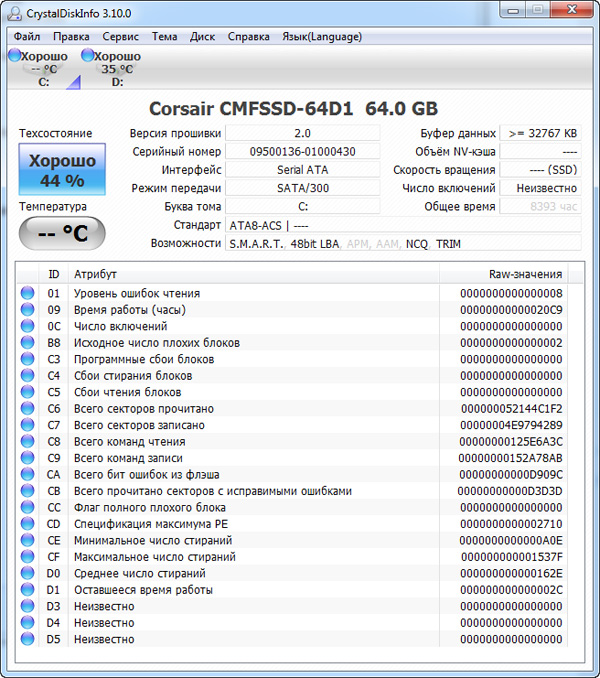Viewport: 600px width, 678px height.
Task: Open the Файл menu
Action: 27,37
